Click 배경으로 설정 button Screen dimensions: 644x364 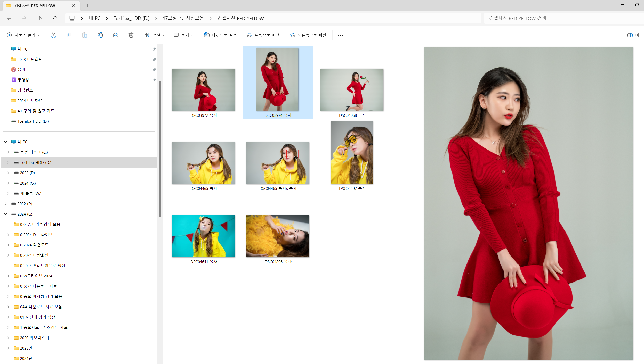[220, 35]
